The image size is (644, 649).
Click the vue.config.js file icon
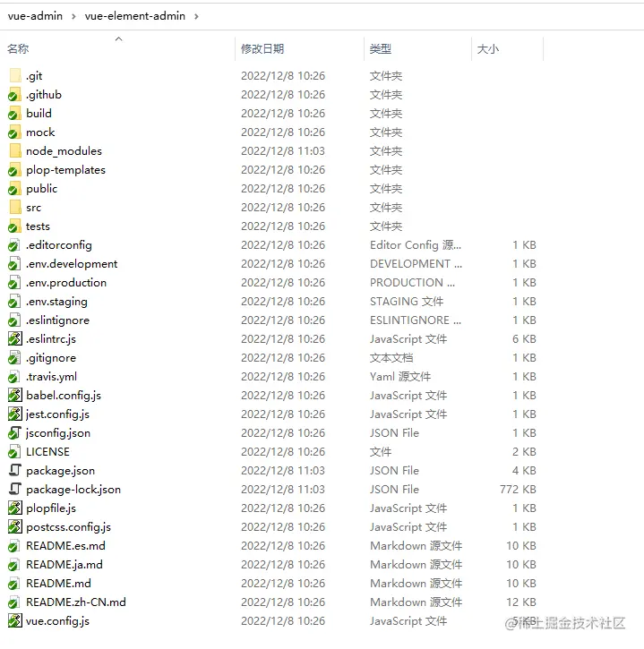[15, 621]
